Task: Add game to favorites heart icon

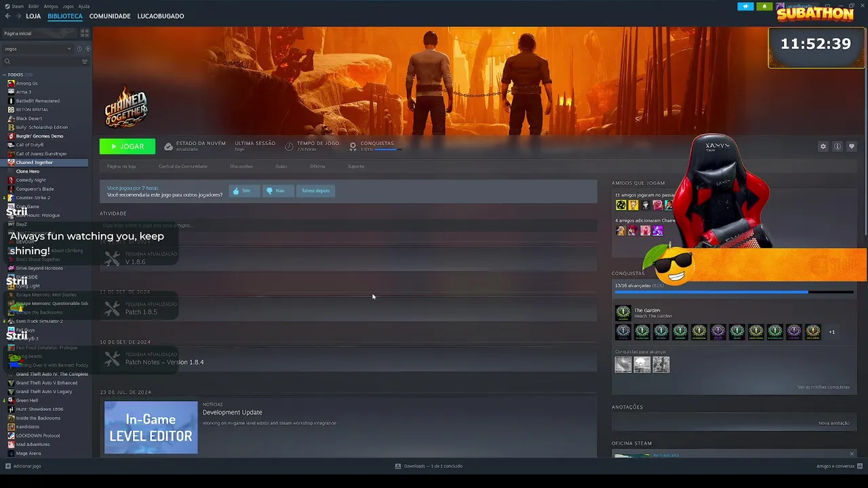Action: pyautogui.click(x=852, y=146)
